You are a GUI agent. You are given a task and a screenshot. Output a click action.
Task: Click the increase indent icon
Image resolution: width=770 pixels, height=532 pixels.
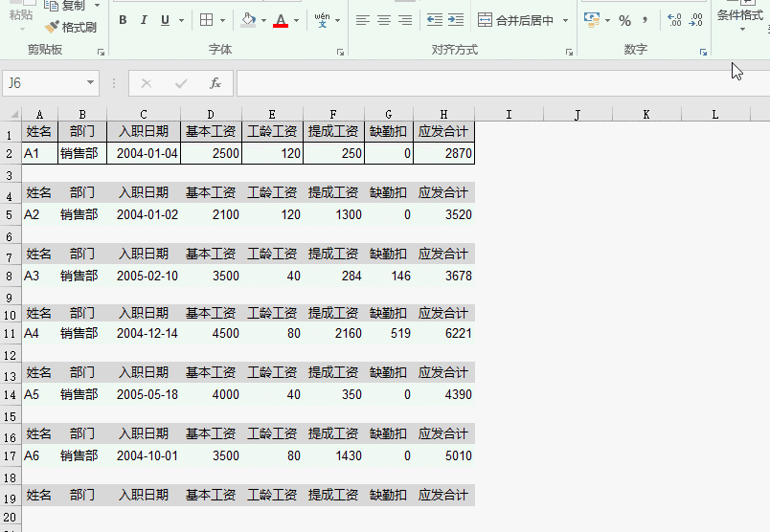point(456,20)
